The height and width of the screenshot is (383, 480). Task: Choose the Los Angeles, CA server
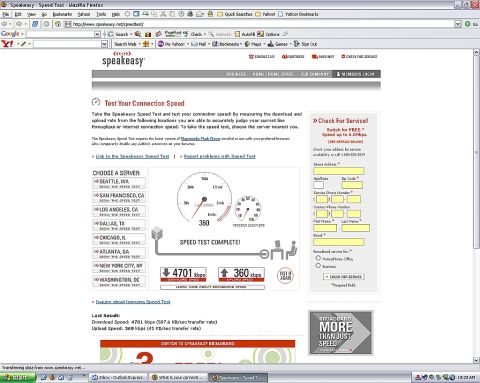(119, 211)
